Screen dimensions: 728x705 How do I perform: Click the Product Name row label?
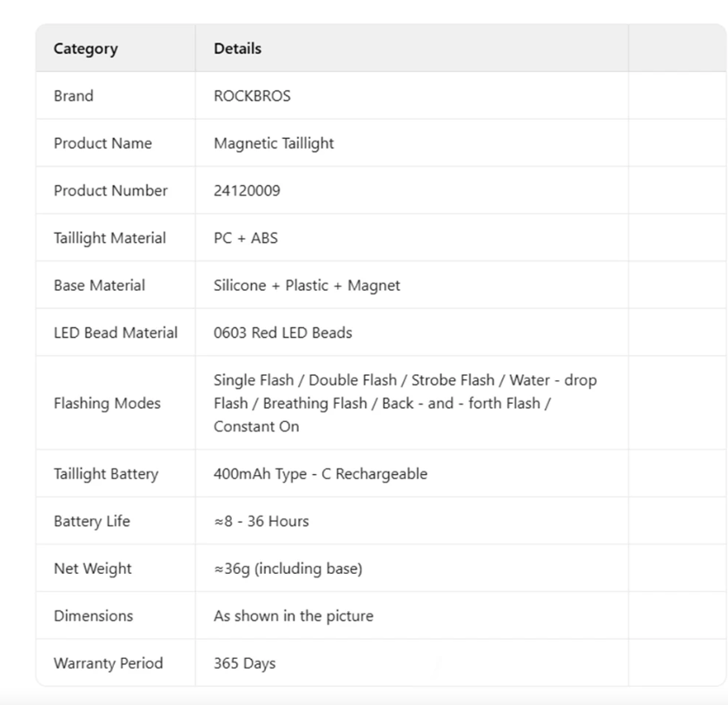pos(103,143)
